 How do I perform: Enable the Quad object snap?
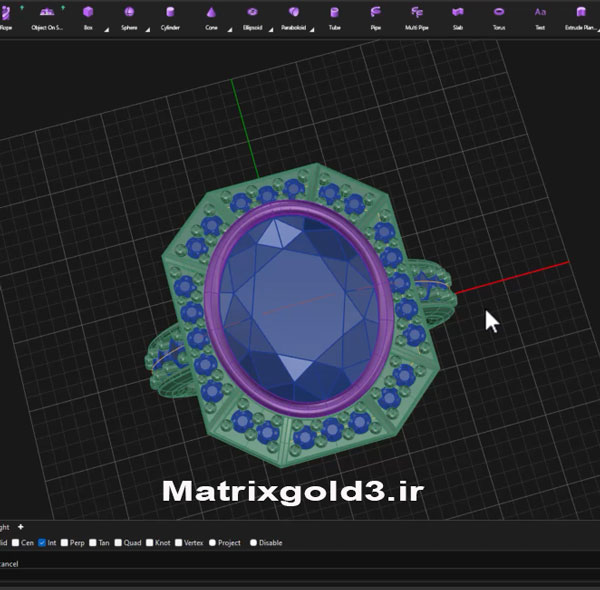pos(118,543)
